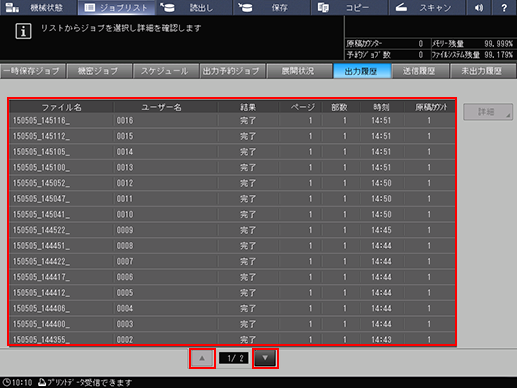The height and width of the screenshot is (388, 517).
Task: Select job row 150505_144412_
Action: [232, 293]
